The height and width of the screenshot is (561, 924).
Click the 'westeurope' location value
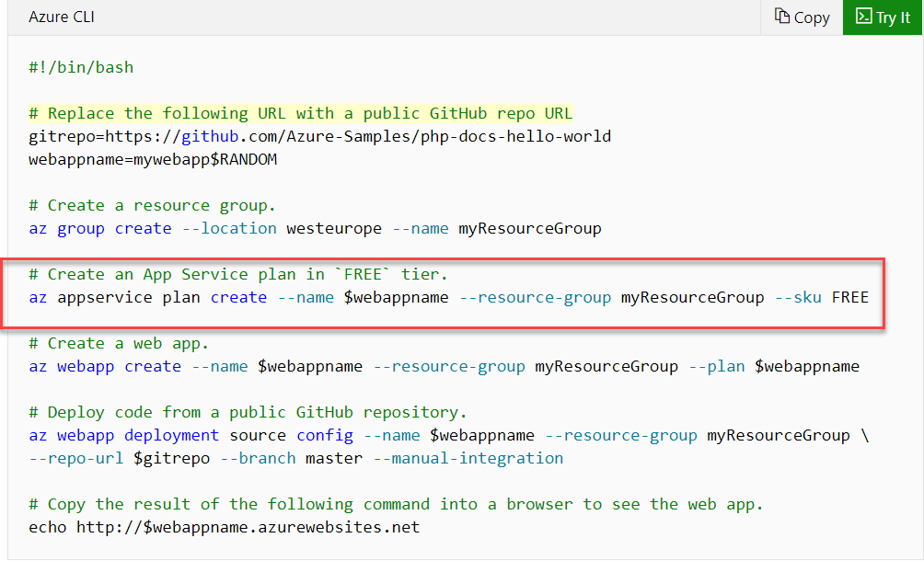pos(334,228)
